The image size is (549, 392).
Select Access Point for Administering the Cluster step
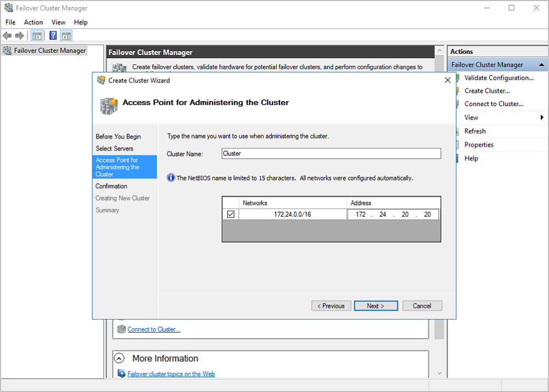point(125,167)
